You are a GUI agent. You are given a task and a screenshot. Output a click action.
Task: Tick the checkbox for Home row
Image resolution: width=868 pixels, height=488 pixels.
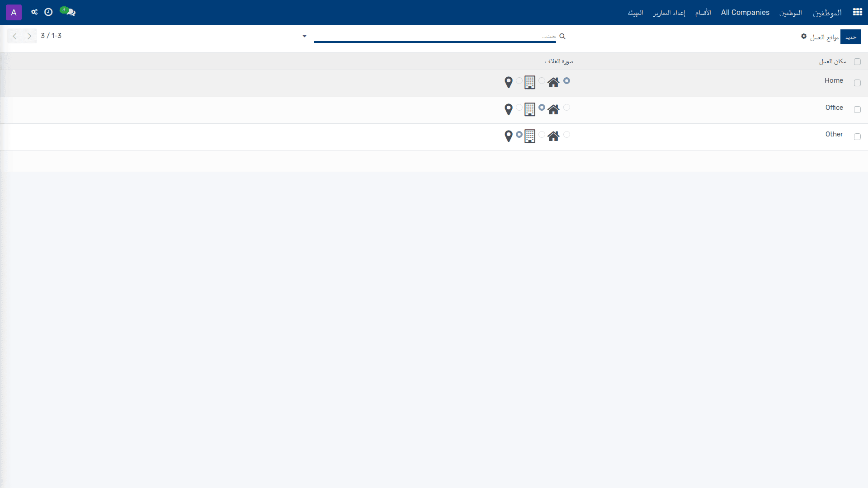(x=857, y=83)
